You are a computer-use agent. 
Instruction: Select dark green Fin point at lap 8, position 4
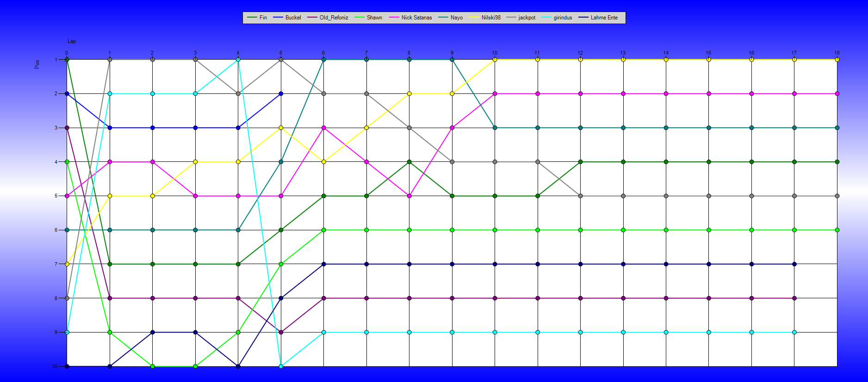pyautogui.click(x=409, y=162)
